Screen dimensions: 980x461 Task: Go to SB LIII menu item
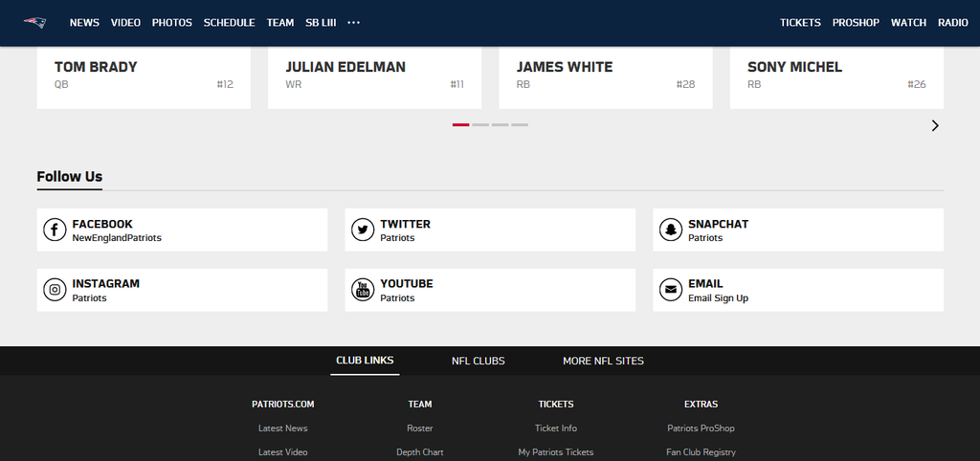(x=321, y=22)
